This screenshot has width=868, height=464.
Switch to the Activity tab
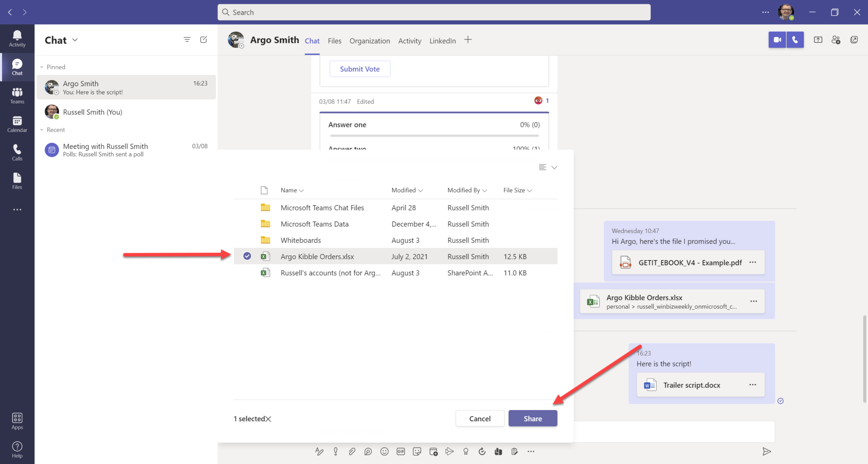[x=410, y=41]
